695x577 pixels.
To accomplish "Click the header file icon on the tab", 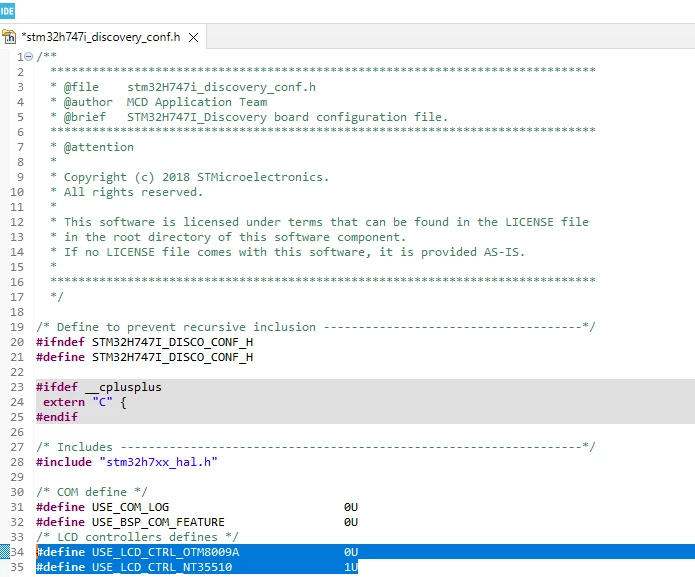I will pyautogui.click(x=9, y=37).
